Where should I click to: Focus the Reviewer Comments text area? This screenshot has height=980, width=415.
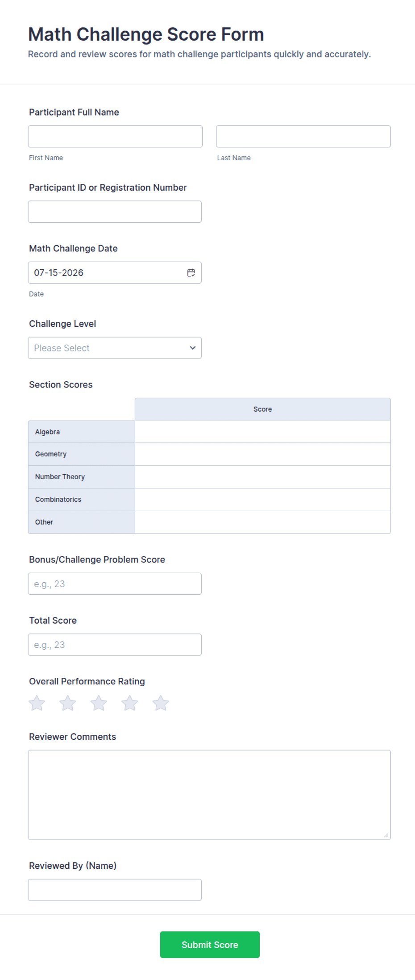pos(209,795)
